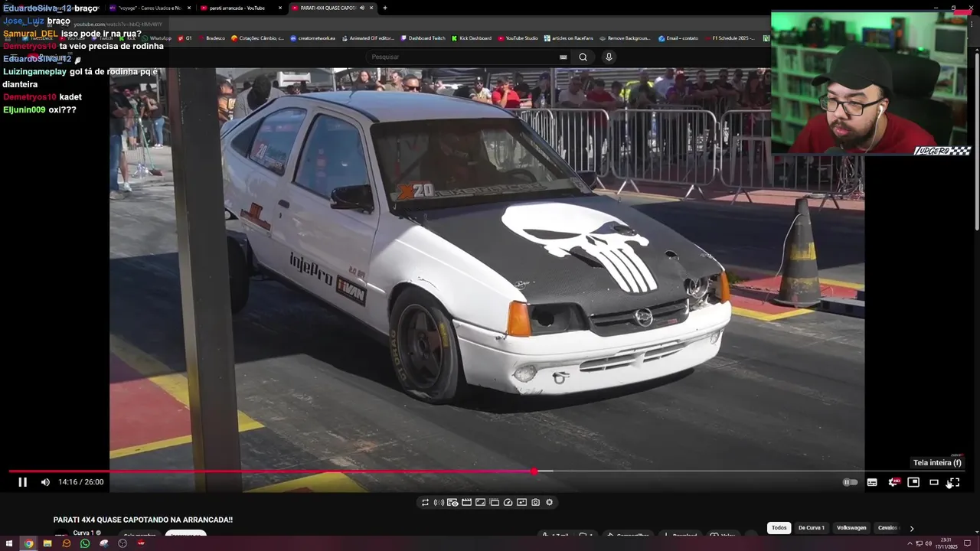Close the parati arrancada YouTube tab
Image resolution: width=980 pixels, height=551 pixels.
point(280,8)
